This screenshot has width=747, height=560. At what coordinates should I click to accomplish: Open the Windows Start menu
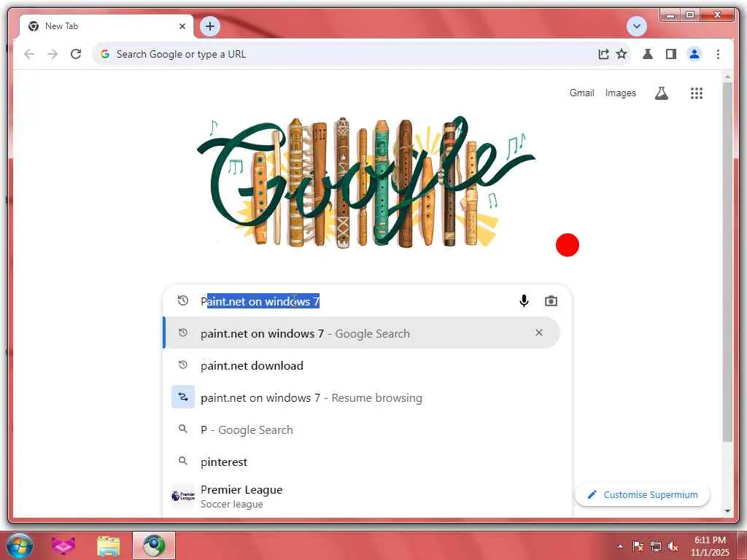[20, 545]
